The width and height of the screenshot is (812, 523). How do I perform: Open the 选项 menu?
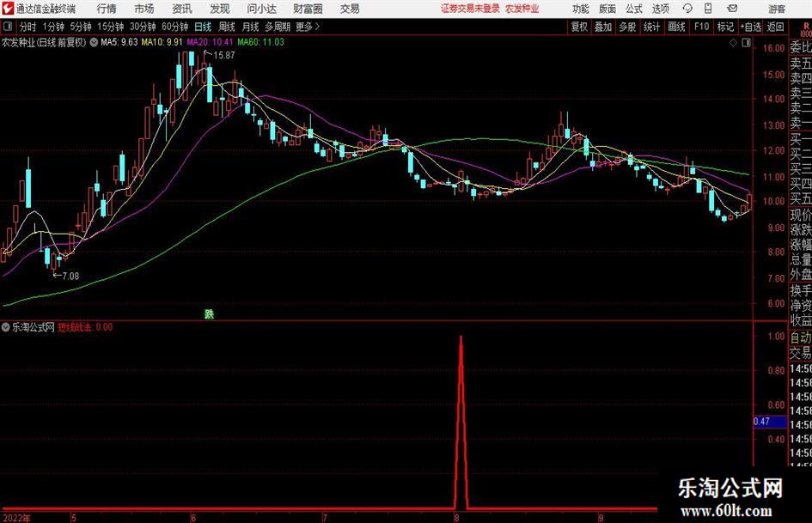point(660,9)
